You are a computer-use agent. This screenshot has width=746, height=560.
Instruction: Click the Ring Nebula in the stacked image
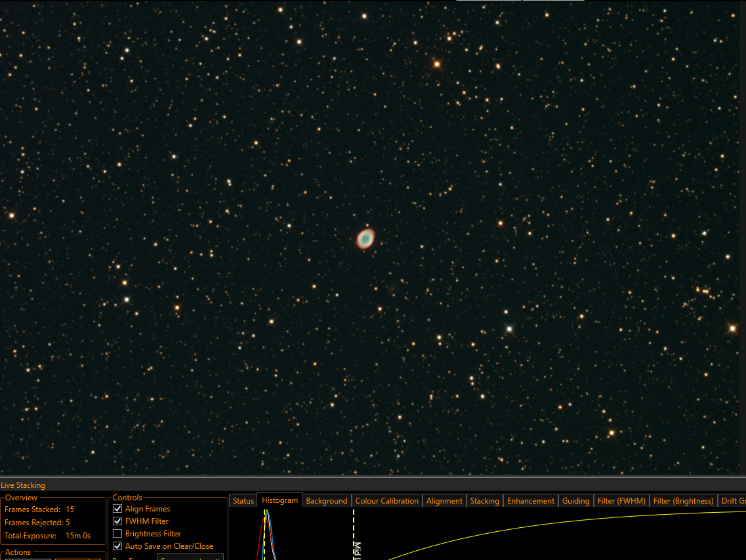[365, 239]
